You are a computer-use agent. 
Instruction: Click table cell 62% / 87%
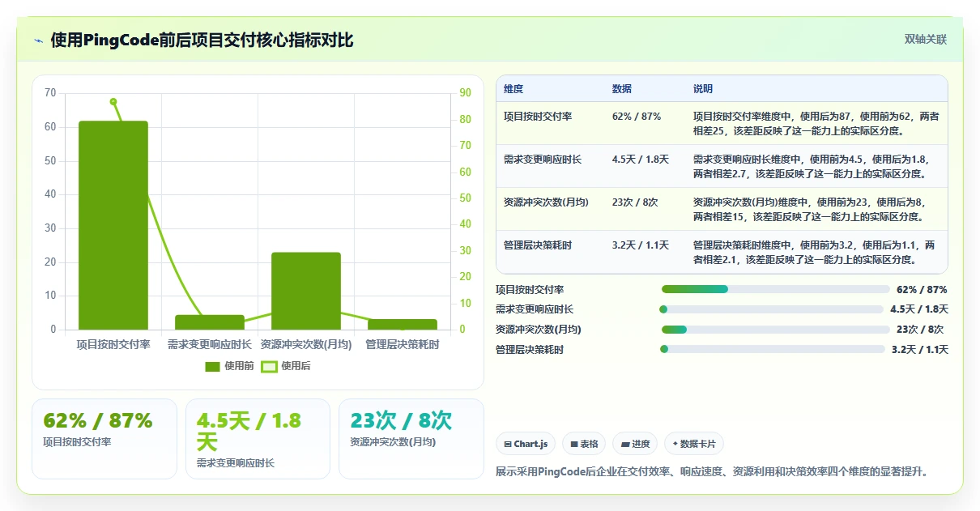637,117
